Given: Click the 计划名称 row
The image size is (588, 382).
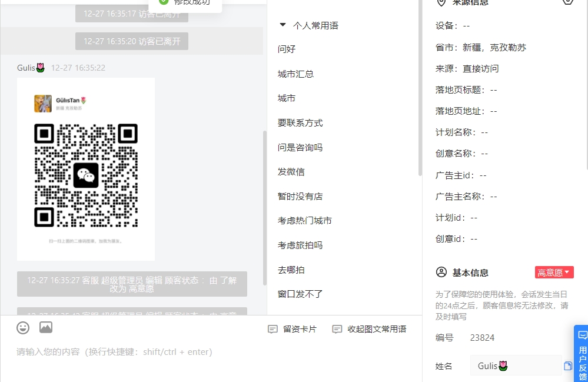Looking at the screenshot, I should tap(461, 132).
